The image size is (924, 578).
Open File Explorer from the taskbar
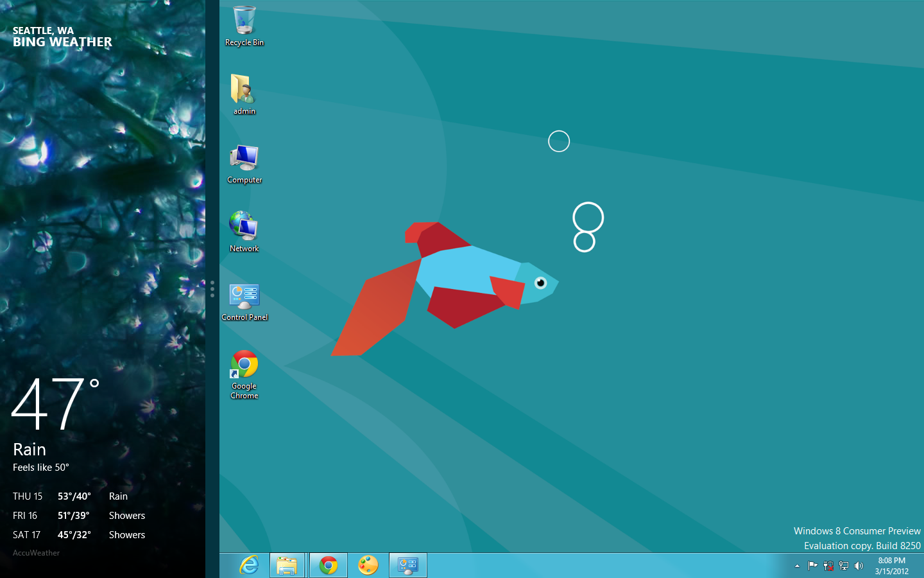[x=287, y=565]
